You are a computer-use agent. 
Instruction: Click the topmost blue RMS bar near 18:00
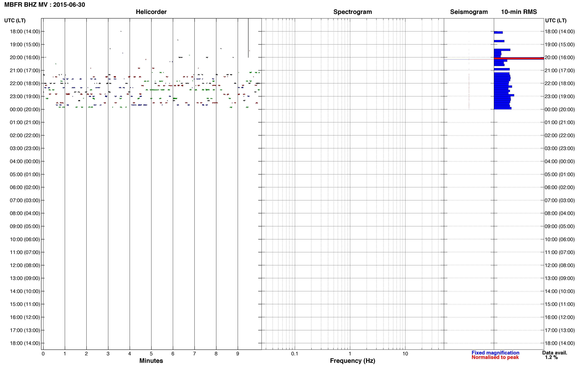[498, 32]
